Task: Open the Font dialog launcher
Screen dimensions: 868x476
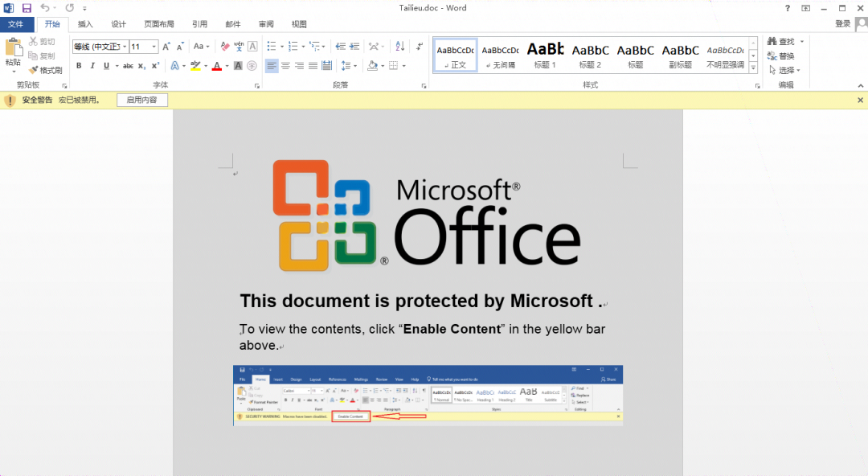Action: pyautogui.click(x=257, y=86)
